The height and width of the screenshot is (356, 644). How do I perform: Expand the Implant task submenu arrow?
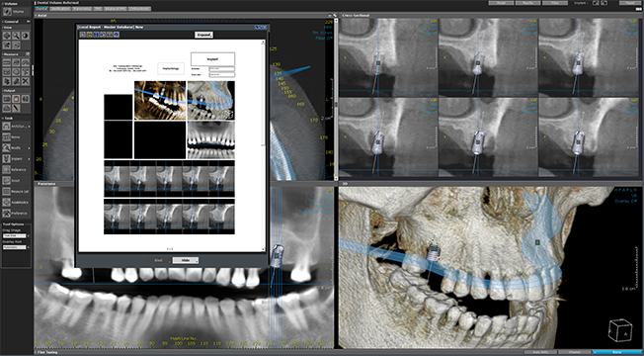coord(29,158)
